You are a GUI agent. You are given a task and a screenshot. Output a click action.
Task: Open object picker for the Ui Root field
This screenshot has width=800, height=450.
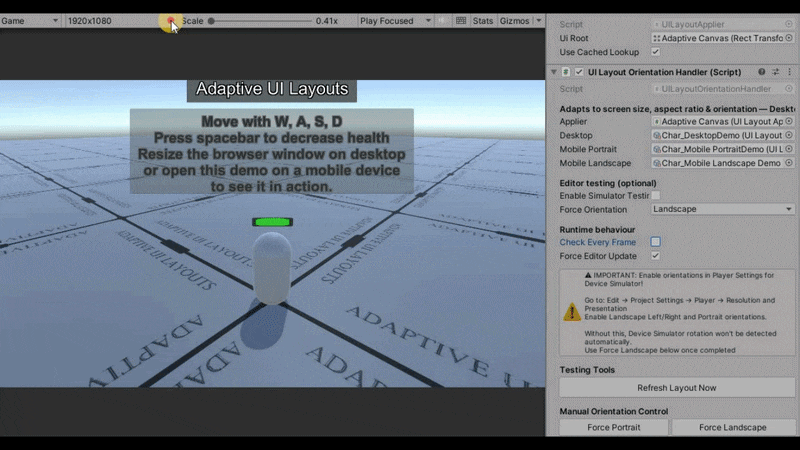click(789, 38)
